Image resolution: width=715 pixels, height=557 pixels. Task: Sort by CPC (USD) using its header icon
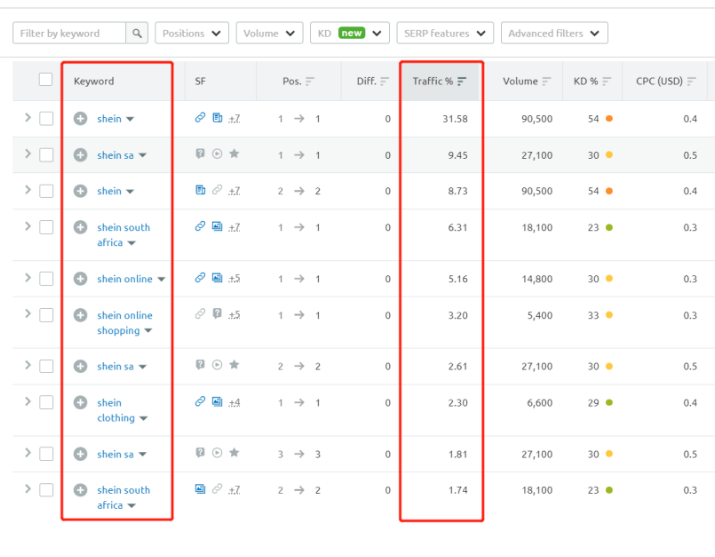691,81
